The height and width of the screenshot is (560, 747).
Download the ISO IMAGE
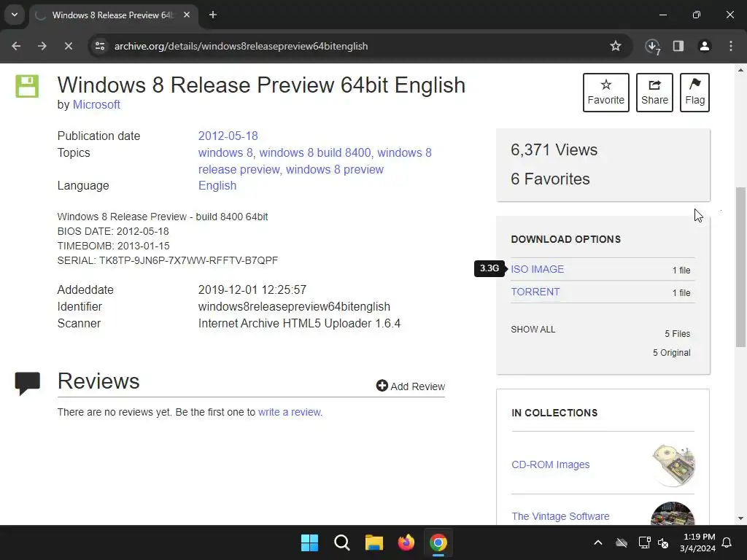click(x=538, y=270)
